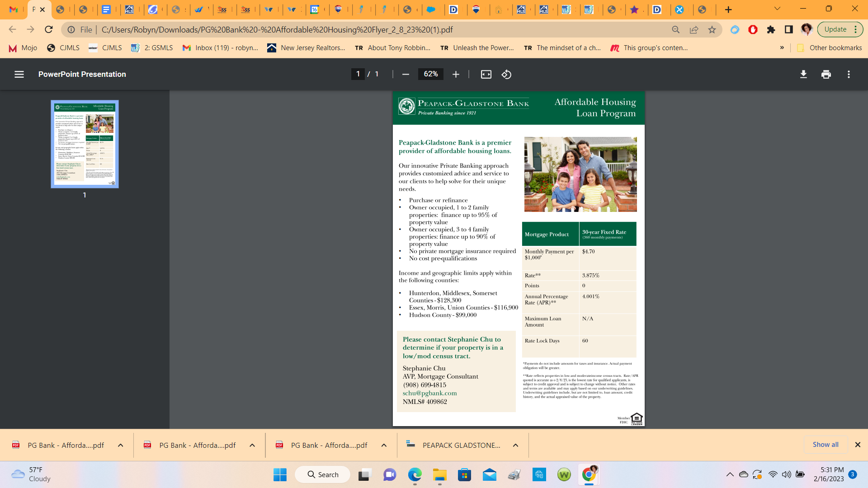
Task: Zoom out of the PDF
Action: 406,74
